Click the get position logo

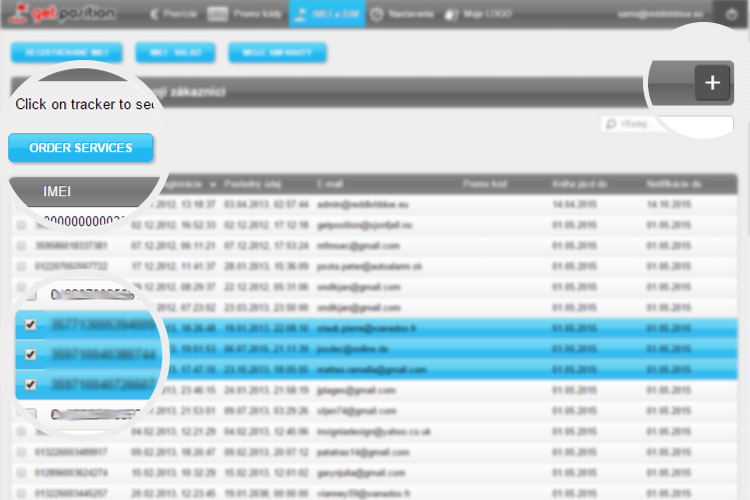(x=63, y=13)
